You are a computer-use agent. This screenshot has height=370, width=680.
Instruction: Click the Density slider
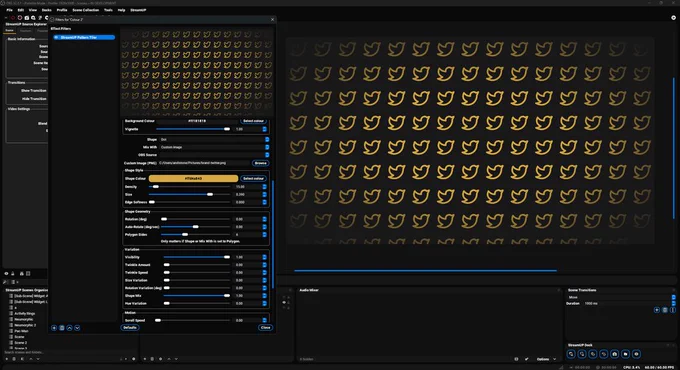(190, 187)
